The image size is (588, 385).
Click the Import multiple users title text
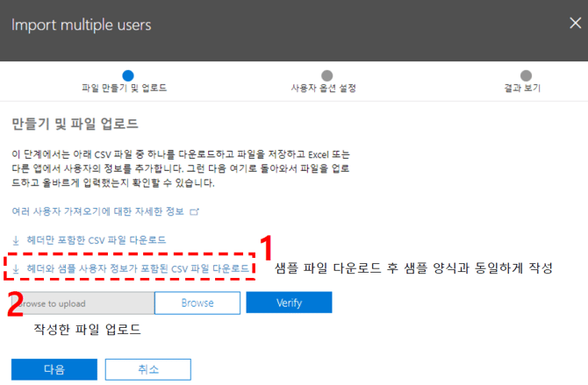(82, 24)
